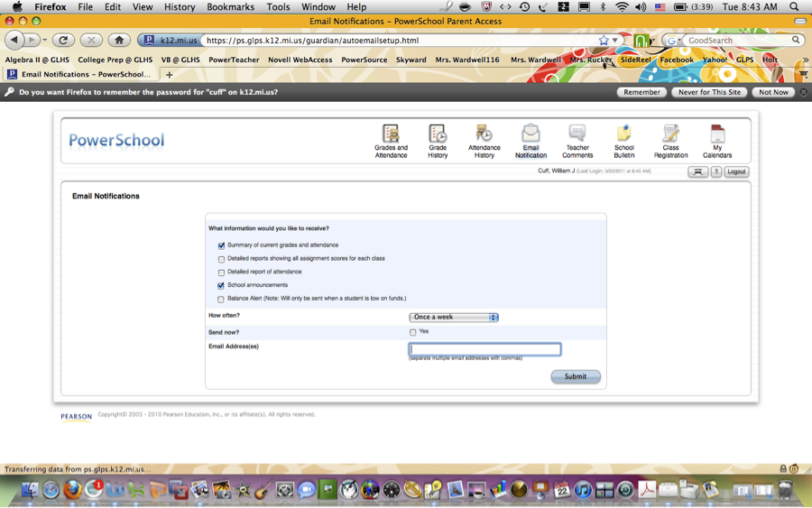Click the Logout button
The width and height of the screenshot is (812, 508).
[736, 171]
